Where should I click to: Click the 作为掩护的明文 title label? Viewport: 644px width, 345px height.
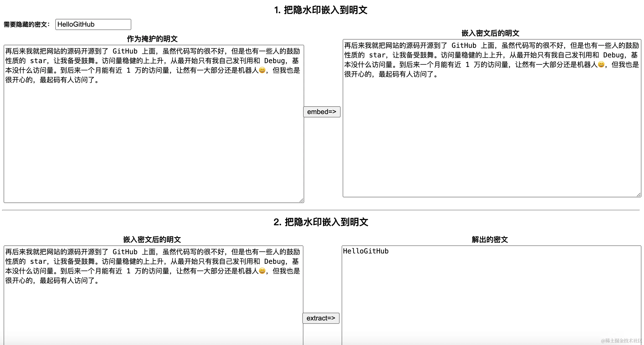[x=152, y=39]
